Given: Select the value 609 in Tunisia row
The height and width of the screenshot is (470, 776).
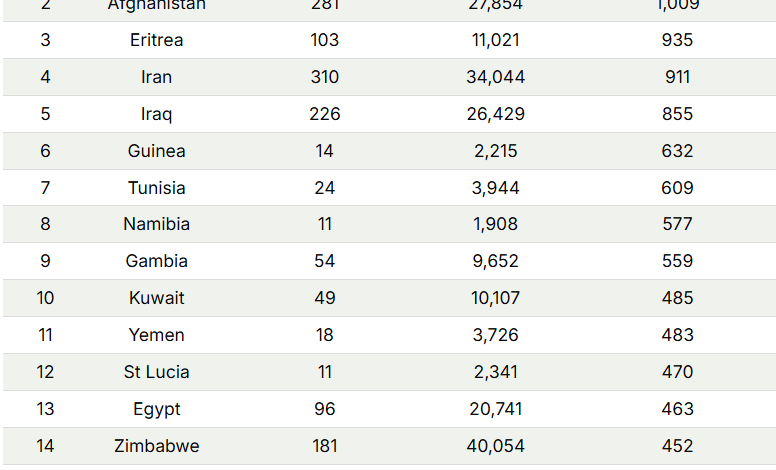Looking at the screenshot, I should (677, 188).
